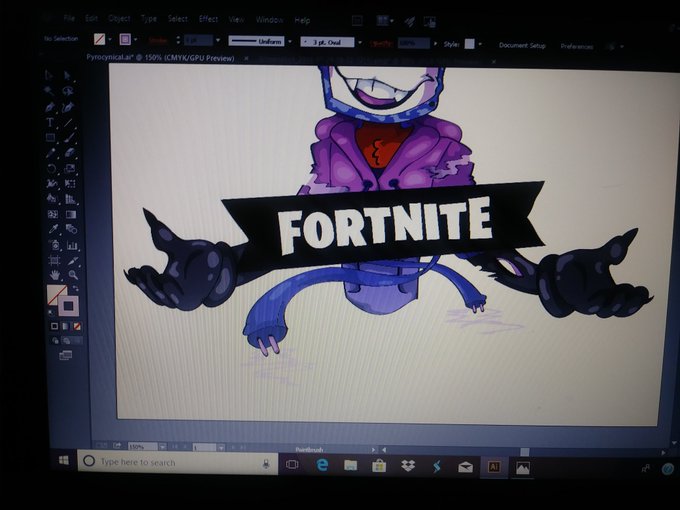Screen dimensions: 680x510
Task: Click the Stroke swatch in toolbar
Action: tap(68, 306)
